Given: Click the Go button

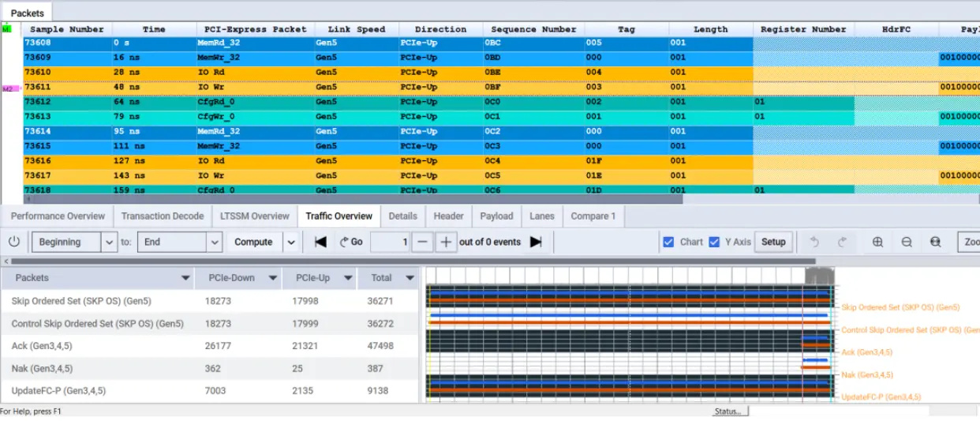Looking at the screenshot, I should pos(351,242).
